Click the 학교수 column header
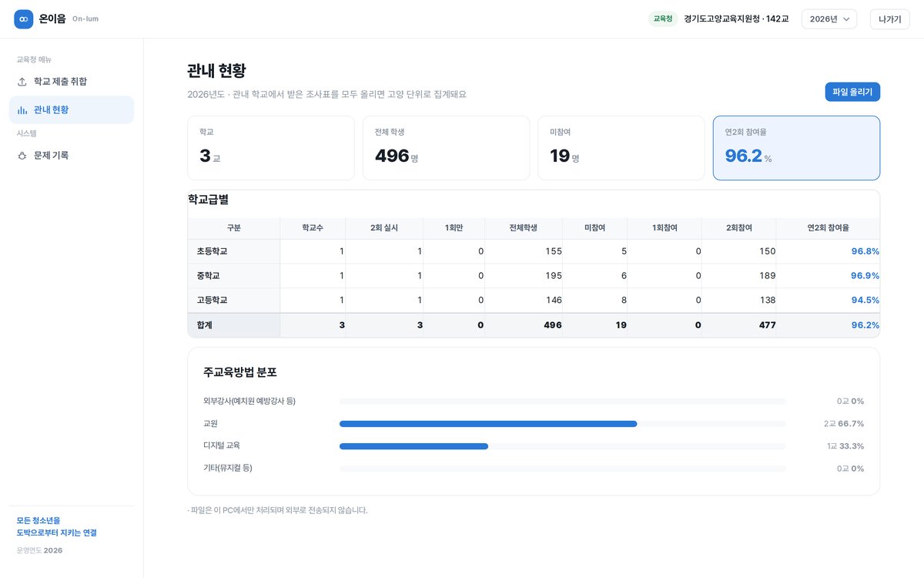 coord(313,228)
